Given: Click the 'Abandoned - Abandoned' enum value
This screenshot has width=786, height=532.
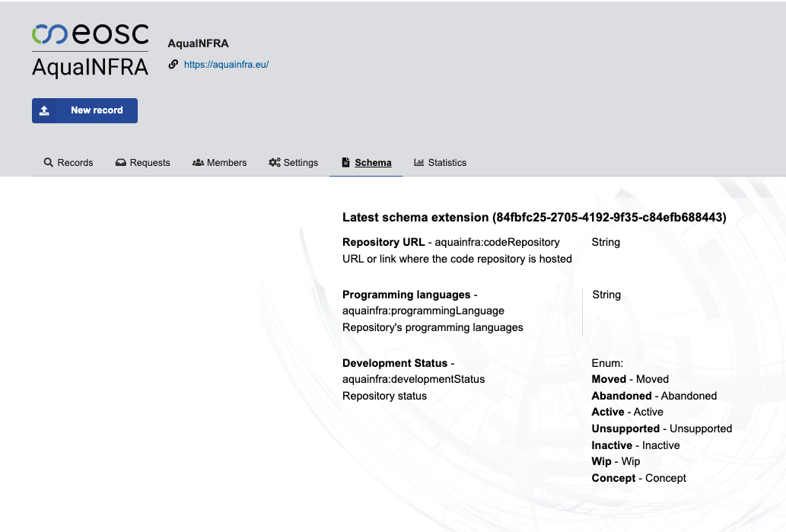Looking at the screenshot, I should pos(654,396).
